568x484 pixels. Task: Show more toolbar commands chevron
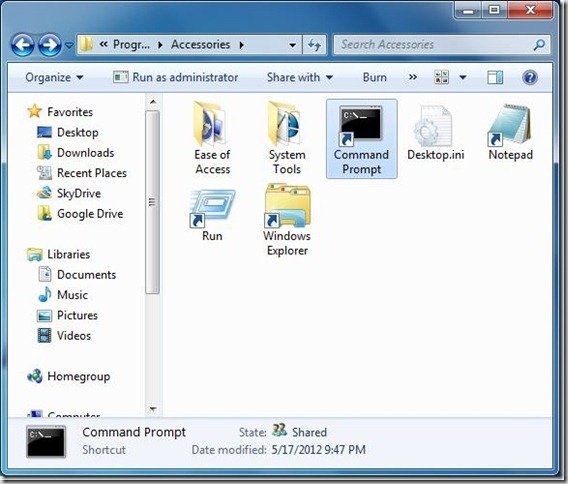[413, 77]
